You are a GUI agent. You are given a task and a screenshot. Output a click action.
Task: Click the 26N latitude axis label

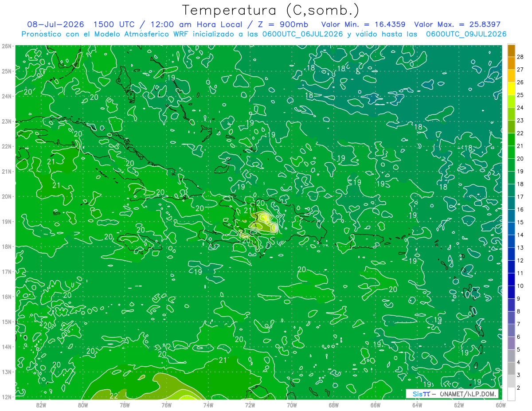coord(7,46)
